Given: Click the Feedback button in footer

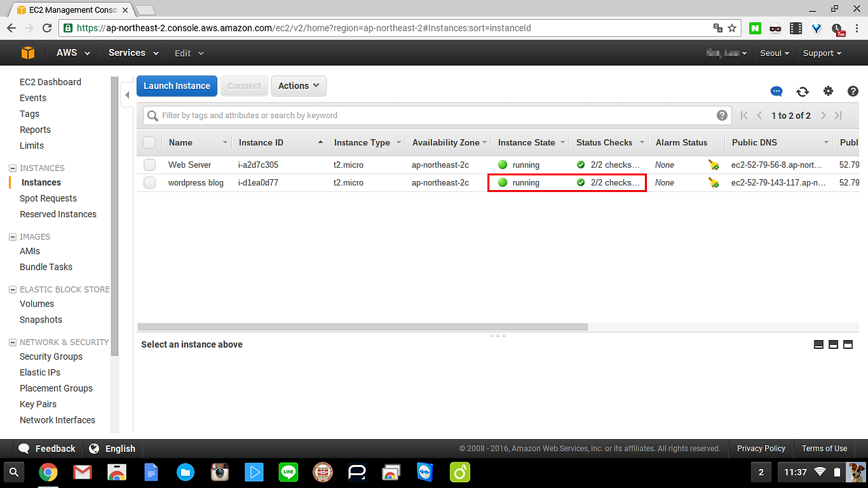Looking at the screenshot, I should [47, 449].
